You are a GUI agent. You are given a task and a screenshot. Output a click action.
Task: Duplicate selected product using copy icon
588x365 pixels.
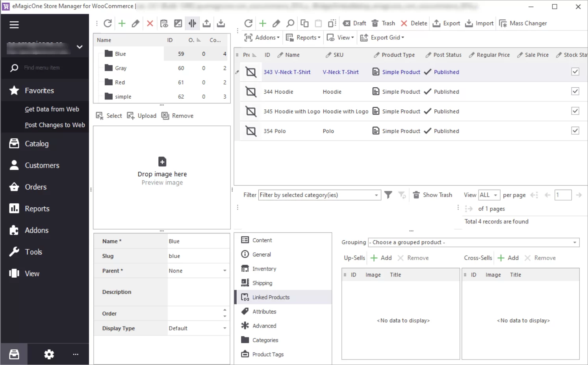click(304, 23)
